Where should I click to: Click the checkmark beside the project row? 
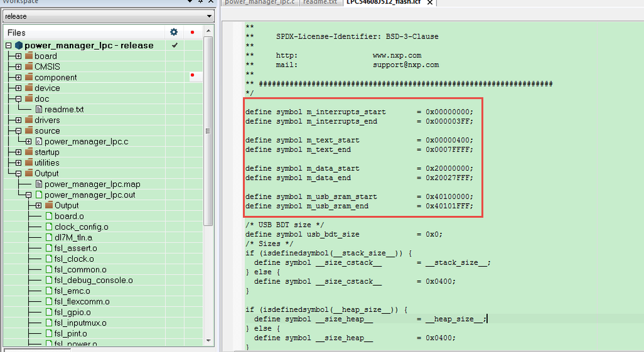point(175,45)
